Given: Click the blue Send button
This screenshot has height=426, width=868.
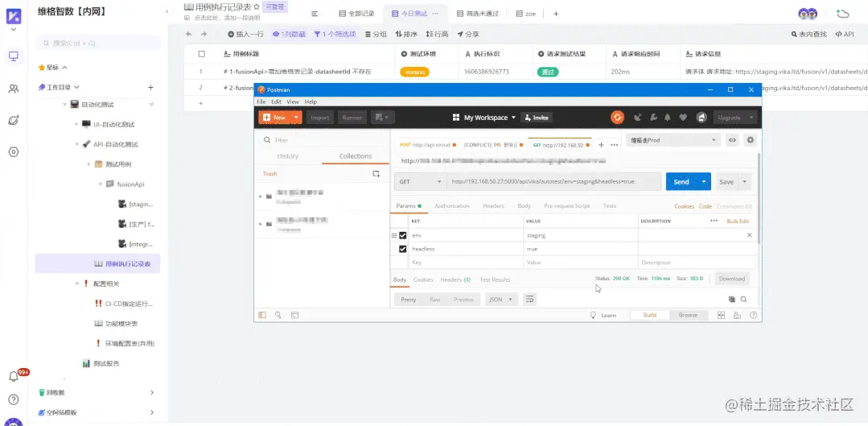Looking at the screenshot, I should [681, 182].
